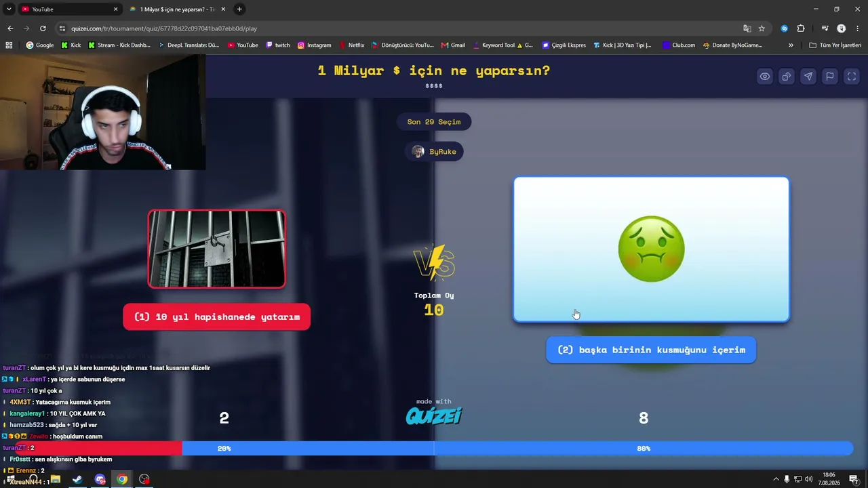Screen dimensions: 868x488
Task: Open the 'Stream - Kick Dashb...' bookmark
Action: [119, 45]
